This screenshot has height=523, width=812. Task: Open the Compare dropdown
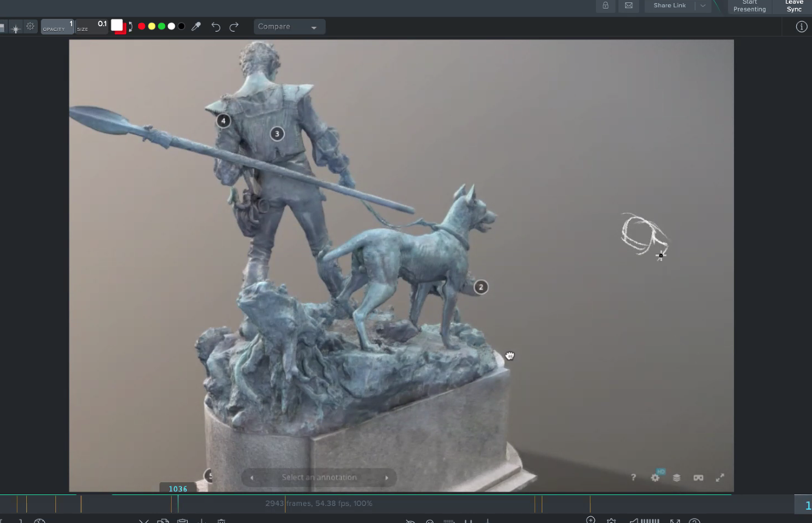(290, 27)
